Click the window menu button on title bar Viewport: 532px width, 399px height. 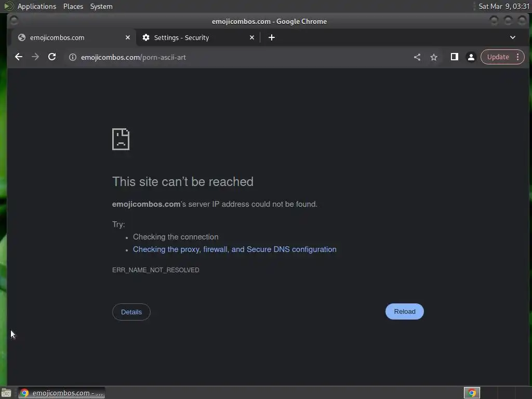(x=14, y=21)
